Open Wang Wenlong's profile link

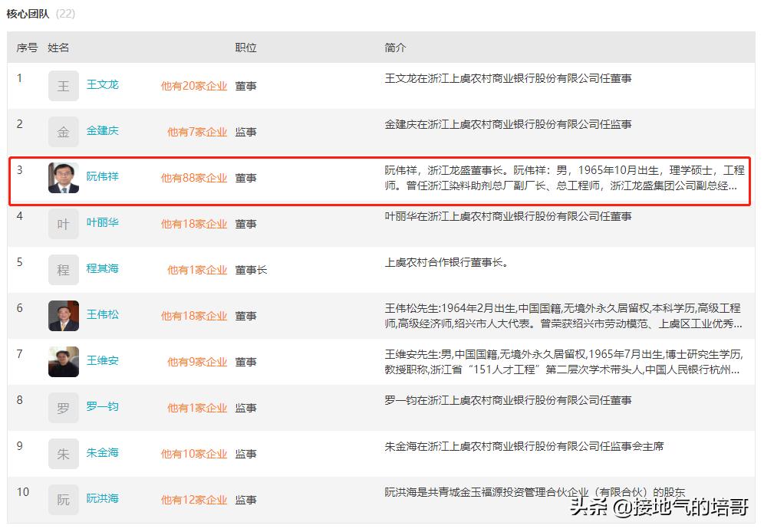point(103,85)
